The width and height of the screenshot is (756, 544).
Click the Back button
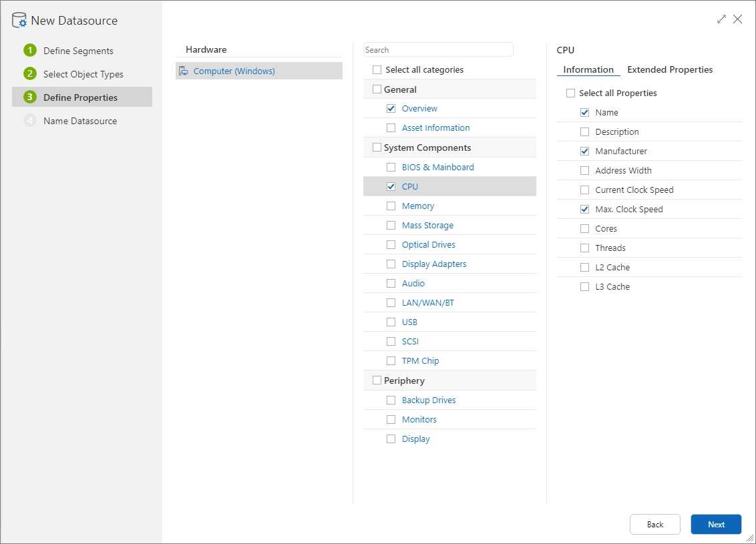pos(654,524)
